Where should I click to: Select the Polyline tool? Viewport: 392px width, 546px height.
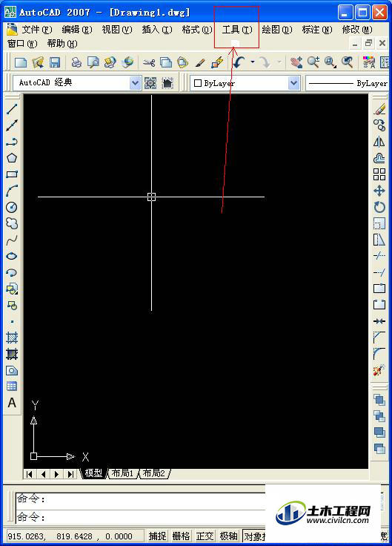coord(12,142)
